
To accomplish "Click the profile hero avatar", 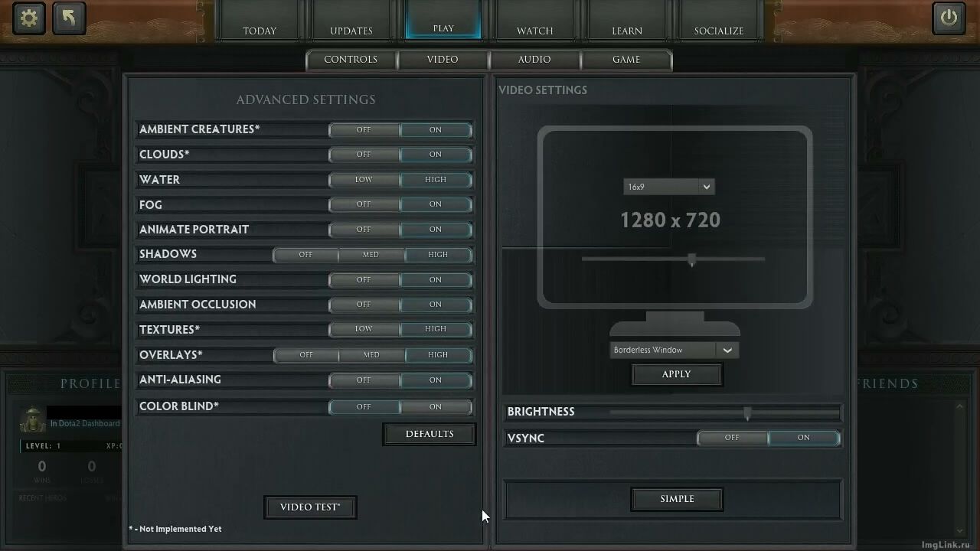I will [x=34, y=420].
